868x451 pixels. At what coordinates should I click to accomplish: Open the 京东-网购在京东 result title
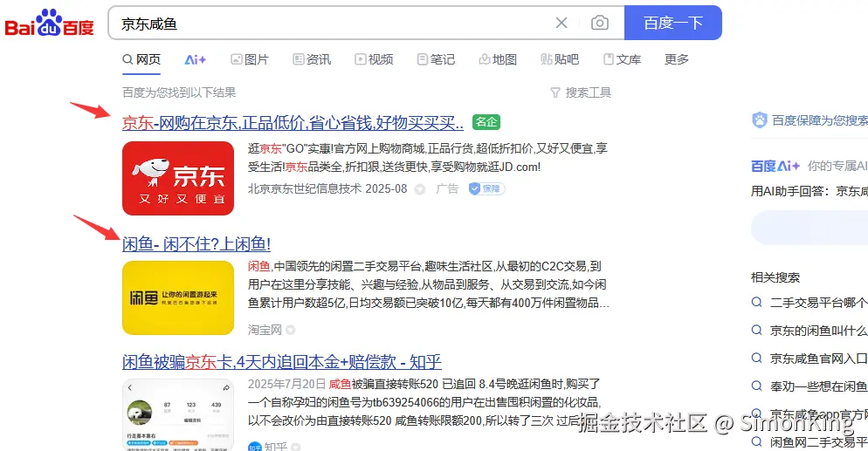pos(293,123)
